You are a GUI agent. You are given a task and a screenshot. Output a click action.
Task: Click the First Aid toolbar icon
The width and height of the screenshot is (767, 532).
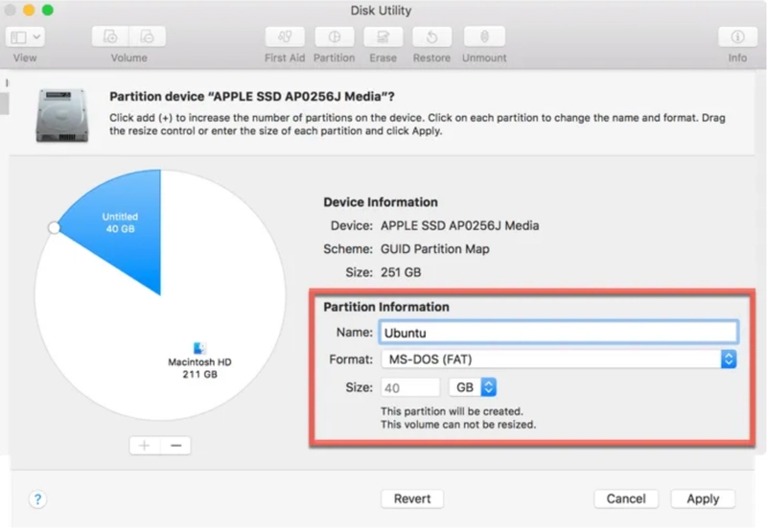[x=285, y=37]
